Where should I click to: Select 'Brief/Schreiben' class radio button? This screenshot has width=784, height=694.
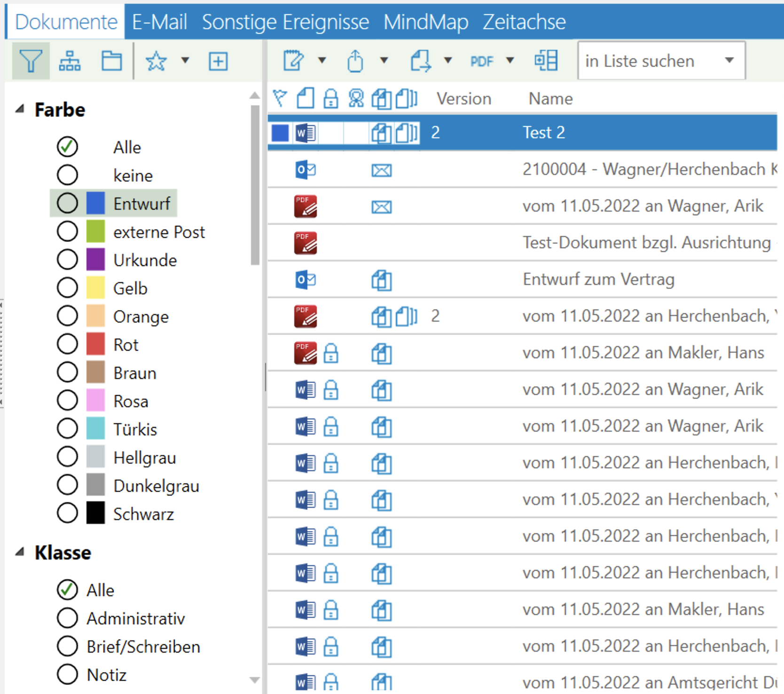tap(67, 647)
